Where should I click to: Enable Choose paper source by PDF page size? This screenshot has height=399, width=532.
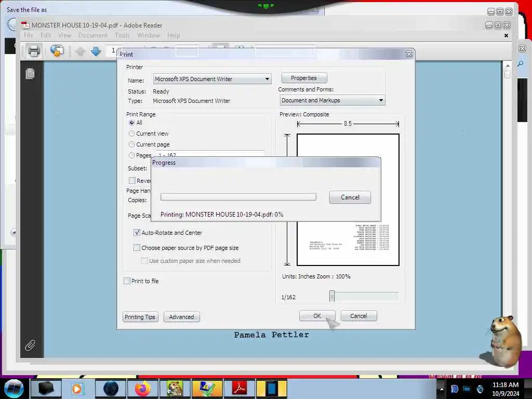pos(137,248)
